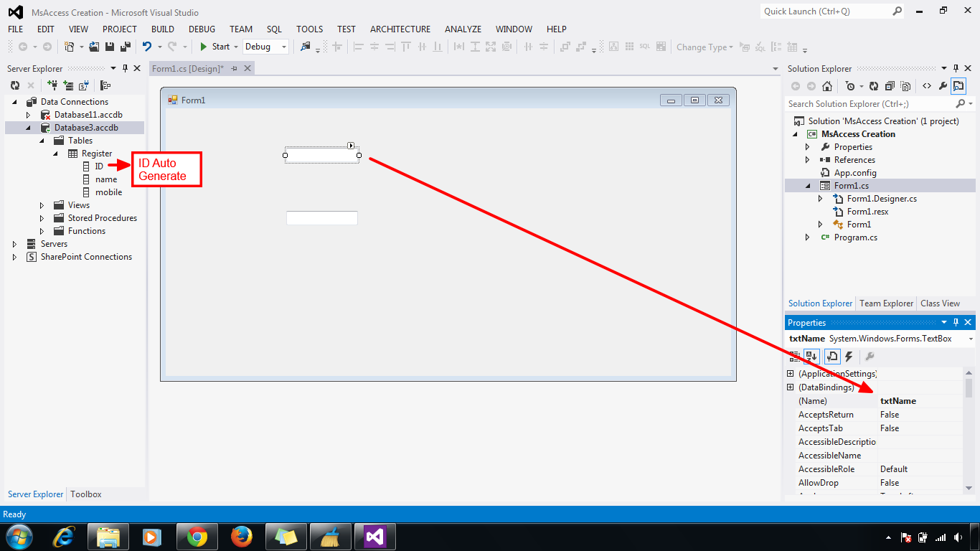This screenshot has height=551, width=980.
Task: Open the ARCHITECTURE menu
Action: pos(400,29)
